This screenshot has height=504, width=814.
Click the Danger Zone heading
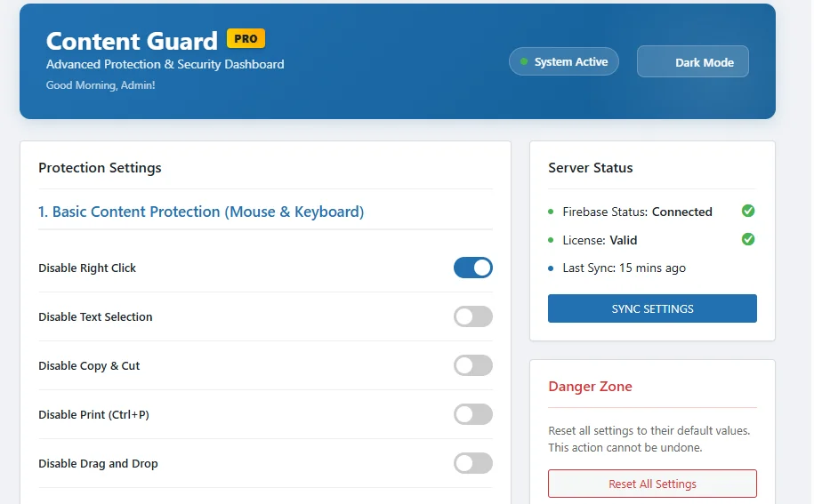[x=590, y=387]
